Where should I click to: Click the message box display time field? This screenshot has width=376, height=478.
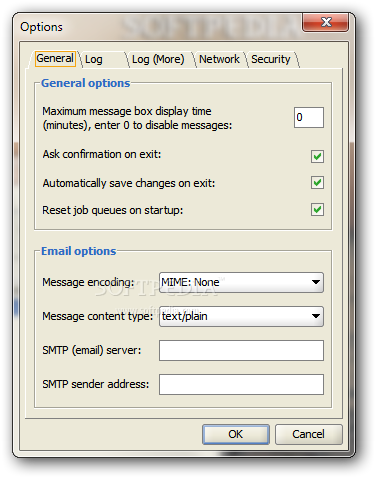point(309,117)
